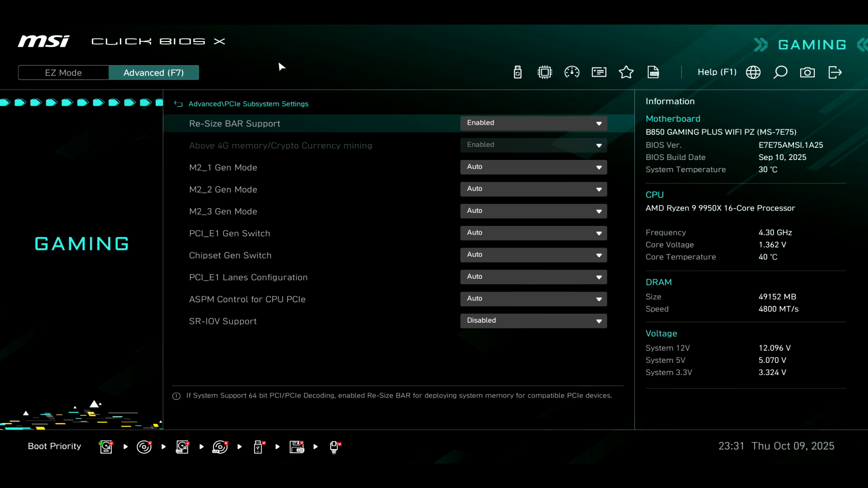
Task: Select the Chipset Gen Switch setting row
Action: pos(230,255)
